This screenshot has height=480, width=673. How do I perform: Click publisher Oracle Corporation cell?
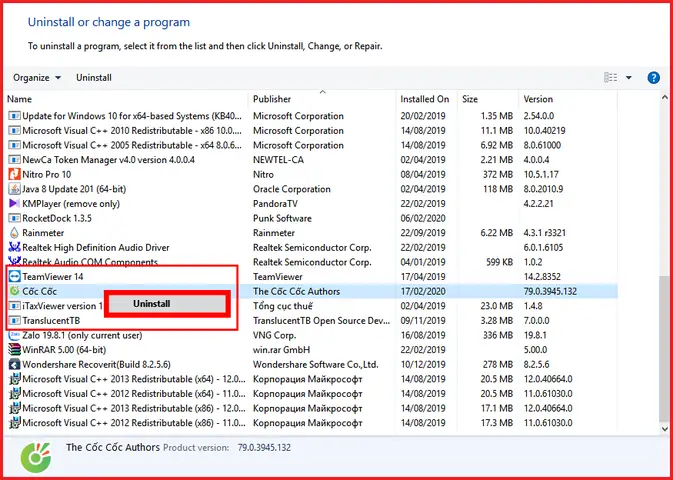291,189
